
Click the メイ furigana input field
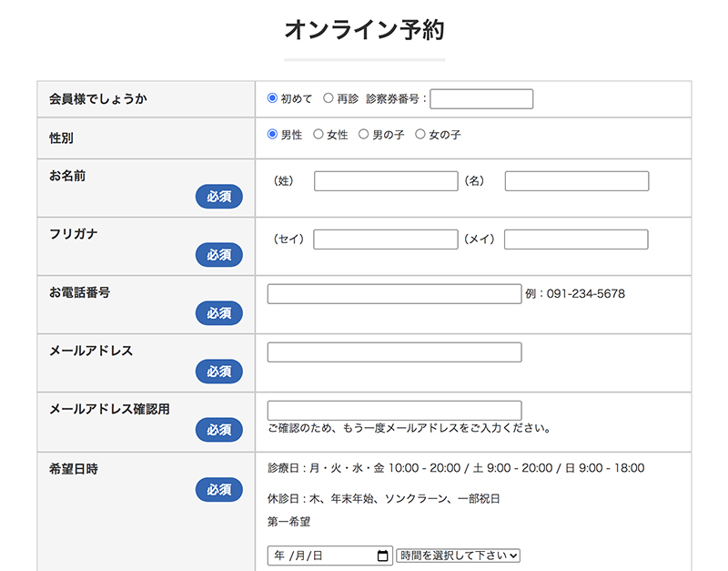(576, 240)
